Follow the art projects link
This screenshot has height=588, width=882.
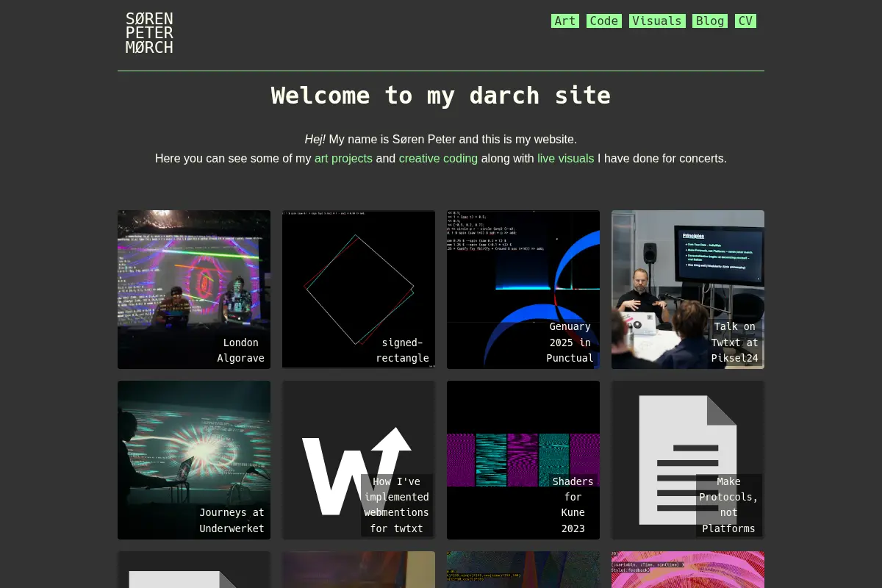[x=343, y=158]
